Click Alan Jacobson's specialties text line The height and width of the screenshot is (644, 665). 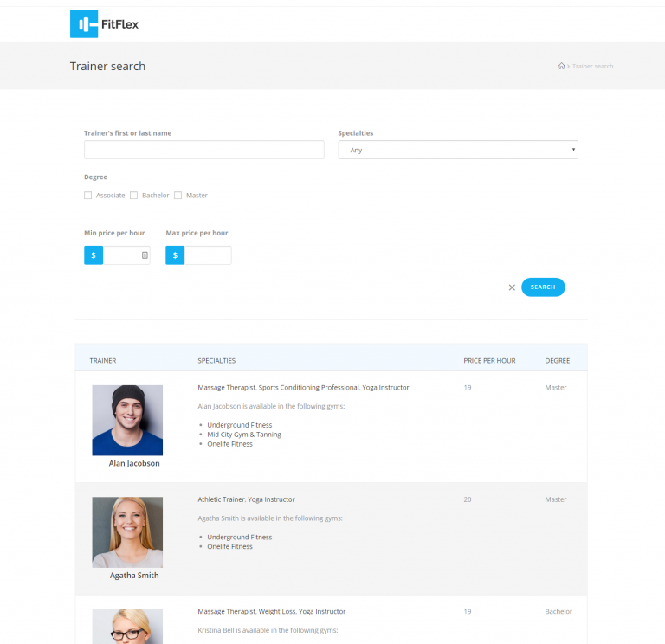pyautogui.click(x=303, y=388)
